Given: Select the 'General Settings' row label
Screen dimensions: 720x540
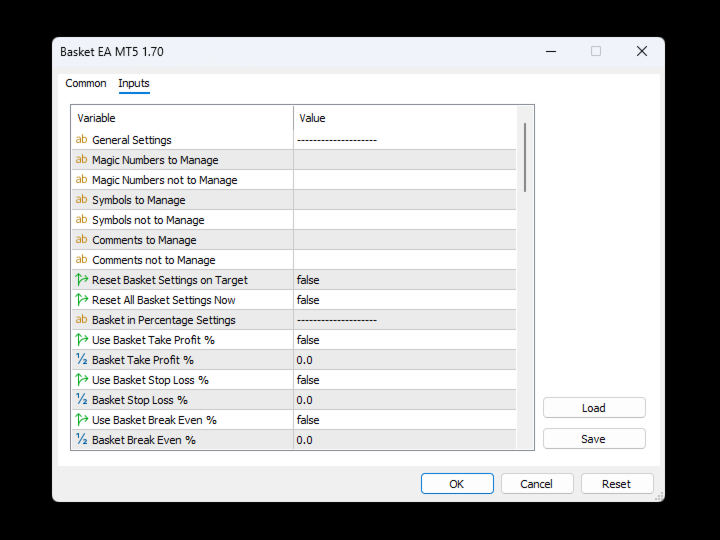Looking at the screenshot, I should pyautogui.click(x=132, y=140).
